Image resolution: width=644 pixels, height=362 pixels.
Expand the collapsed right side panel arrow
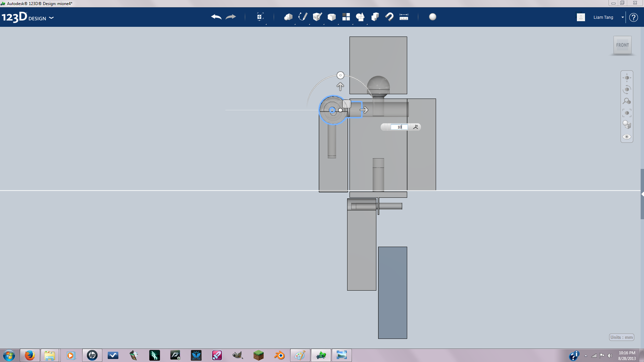click(x=642, y=194)
